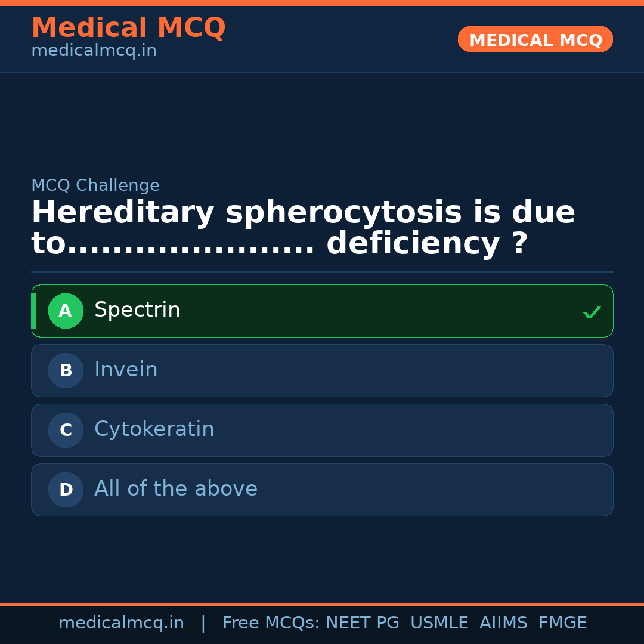Open the Medical MCQ header title
This screenshot has height=644, width=644.
coord(128,28)
